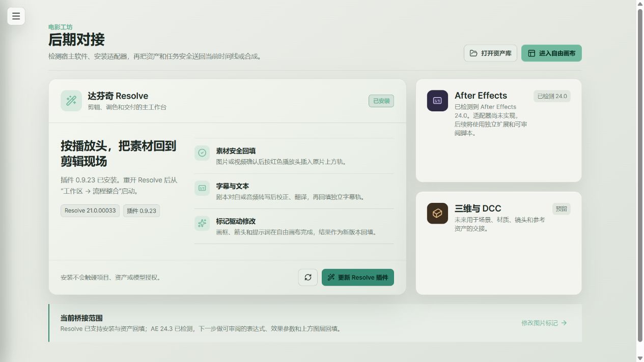Click the 电影工坊 label

(x=60, y=27)
